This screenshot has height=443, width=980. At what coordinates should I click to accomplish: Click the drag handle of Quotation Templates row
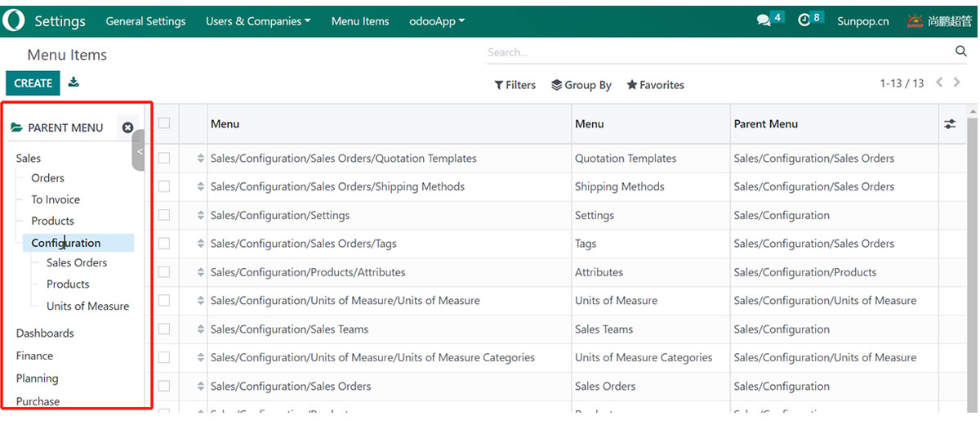pos(201,159)
